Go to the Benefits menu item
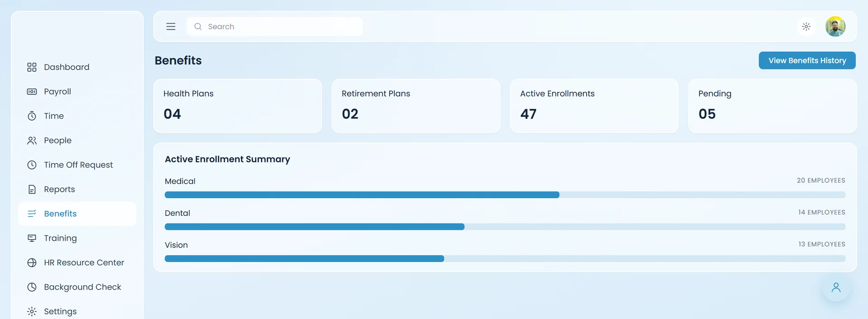Image resolution: width=868 pixels, height=319 pixels. click(x=77, y=214)
